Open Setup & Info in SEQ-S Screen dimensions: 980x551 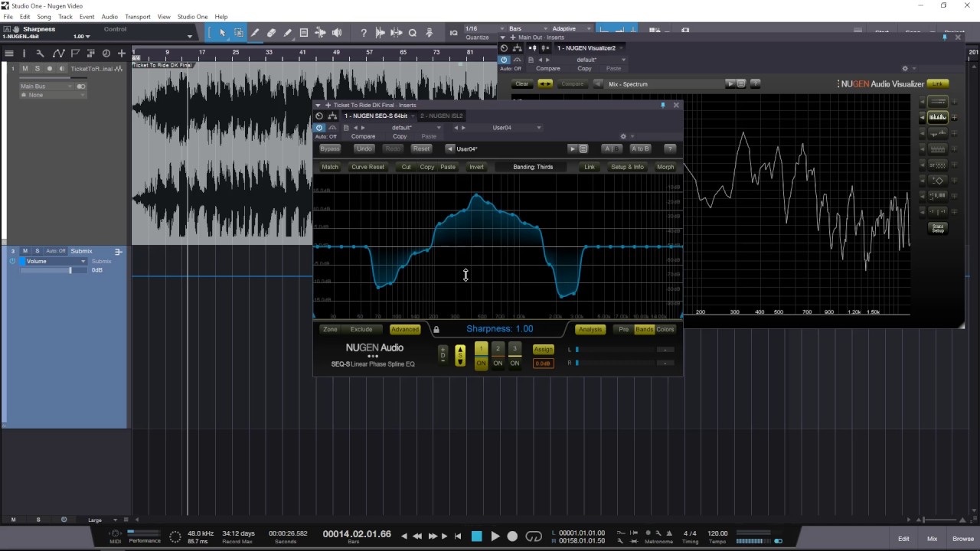click(627, 167)
